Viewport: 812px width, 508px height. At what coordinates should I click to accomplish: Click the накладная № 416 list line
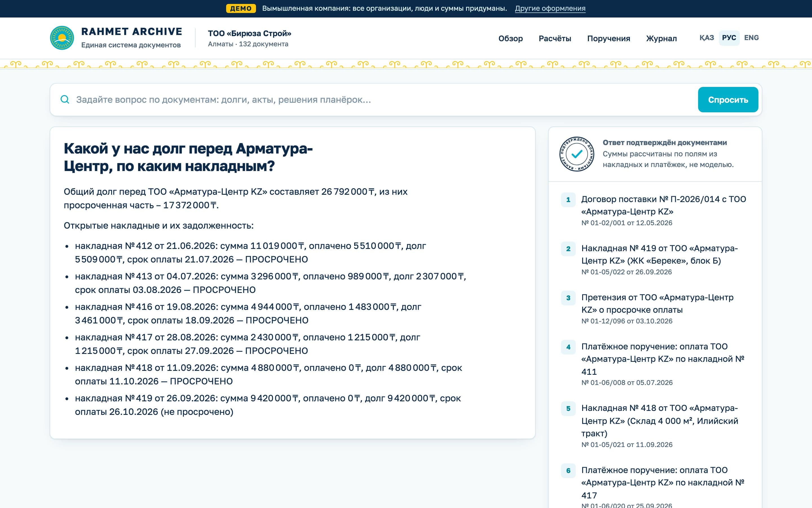point(248,314)
